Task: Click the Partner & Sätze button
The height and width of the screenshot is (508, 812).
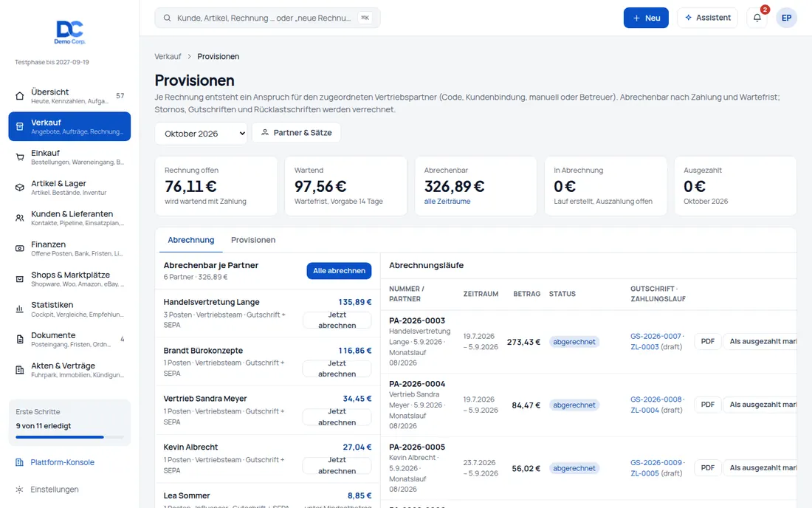Action: [x=296, y=133]
